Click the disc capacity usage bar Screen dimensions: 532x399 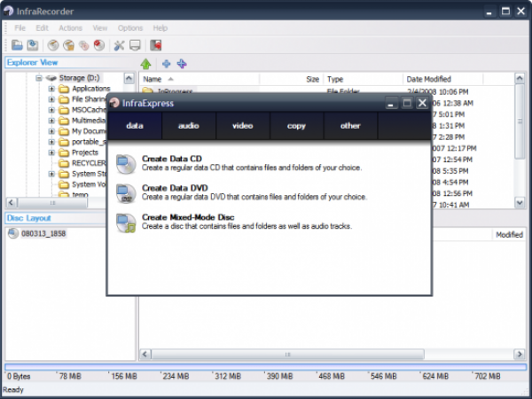click(x=266, y=367)
